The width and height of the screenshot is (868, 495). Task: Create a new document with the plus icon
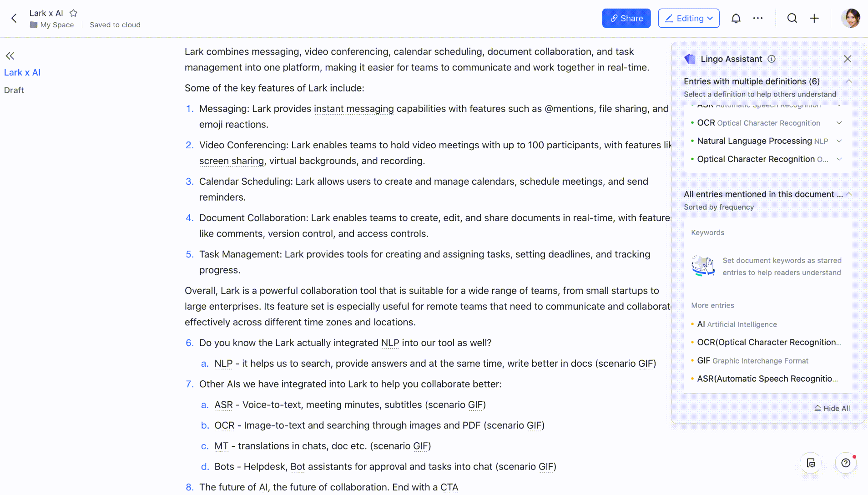point(814,18)
